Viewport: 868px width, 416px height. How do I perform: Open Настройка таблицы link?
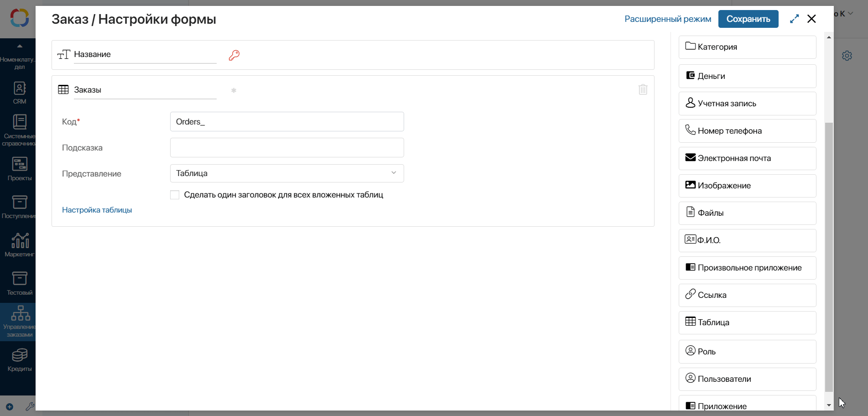click(x=97, y=210)
